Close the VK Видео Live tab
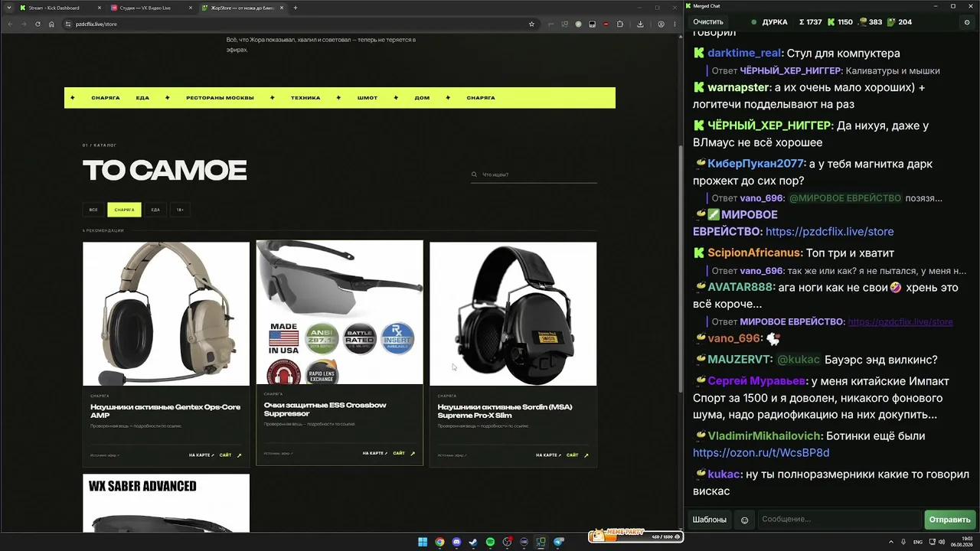The image size is (980, 551). pyautogui.click(x=190, y=8)
